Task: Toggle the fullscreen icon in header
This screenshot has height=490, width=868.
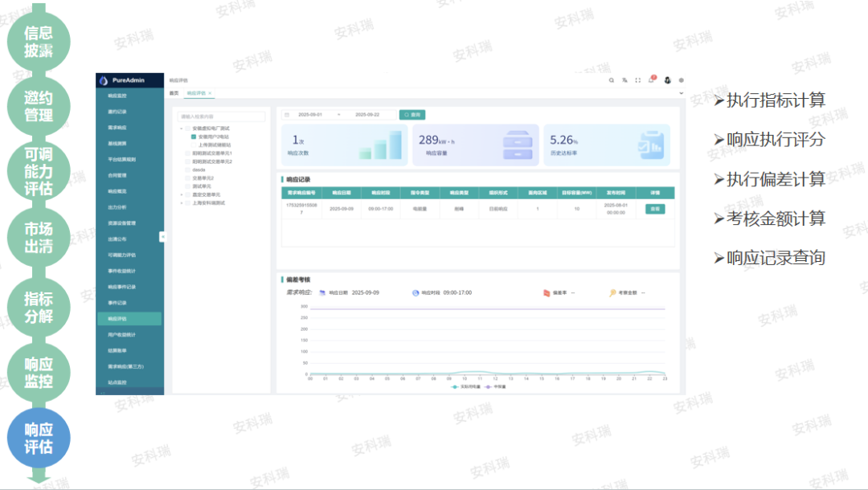Action: (x=637, y=80)
